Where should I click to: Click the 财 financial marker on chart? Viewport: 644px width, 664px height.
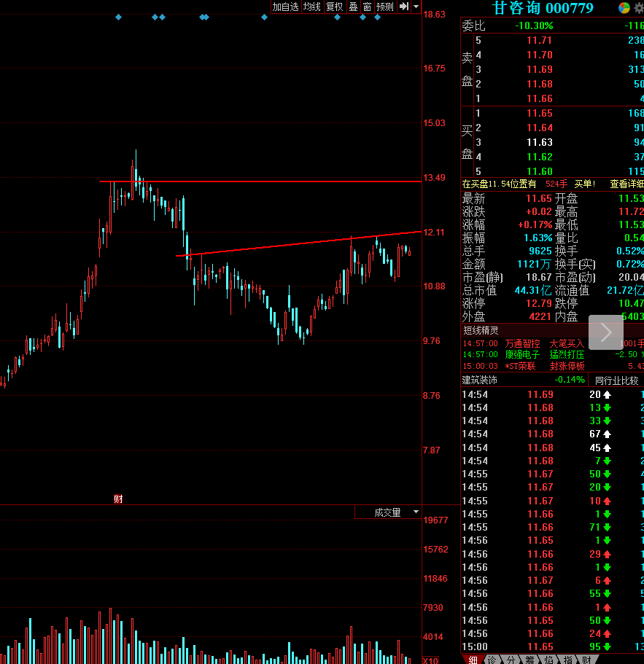118,499
